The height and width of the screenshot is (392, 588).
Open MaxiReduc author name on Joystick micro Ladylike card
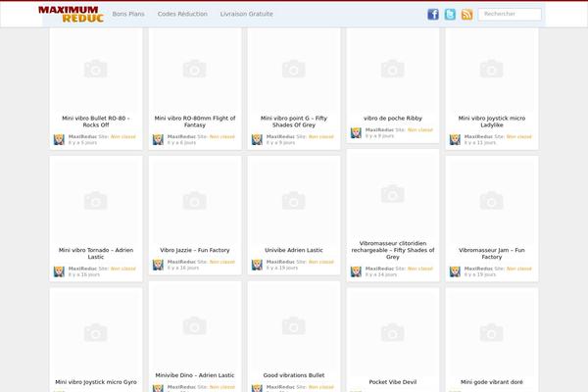point(478,136)
